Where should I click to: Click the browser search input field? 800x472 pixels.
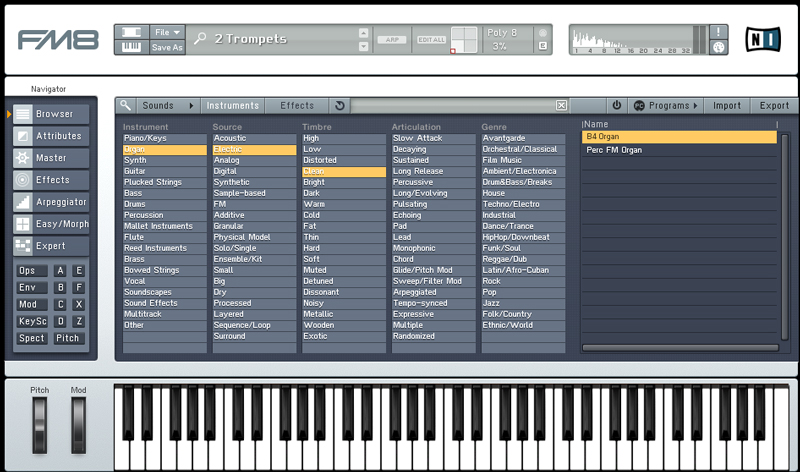pyautogui.click(x=452, y=106)
